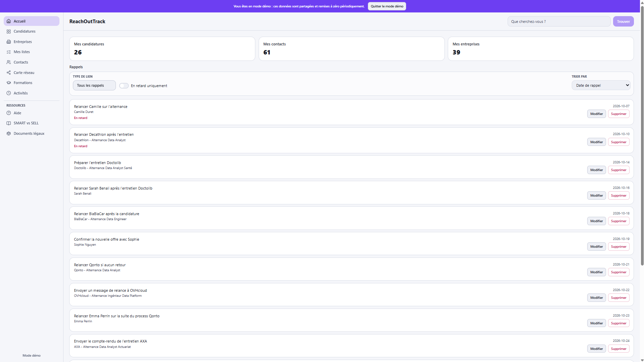
Task: Click the Documents légaux scales icon
Action: [9, 133]
